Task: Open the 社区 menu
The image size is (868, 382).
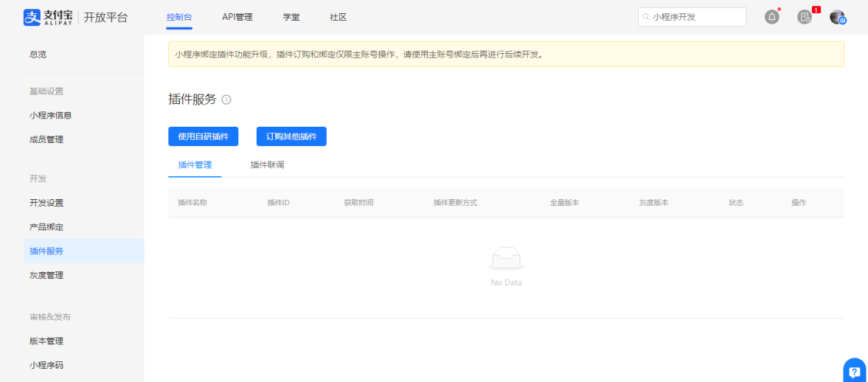Action: 338,17
